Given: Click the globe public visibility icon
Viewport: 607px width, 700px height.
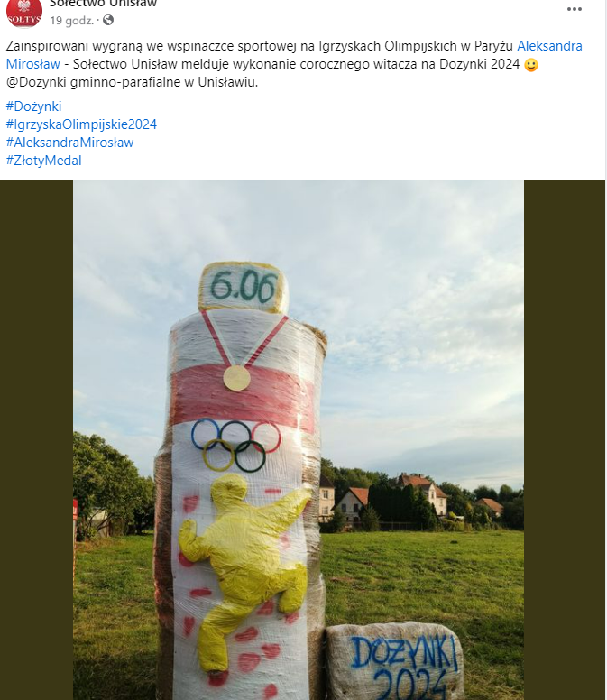Looking at the screenshot, I should (108, 20).
